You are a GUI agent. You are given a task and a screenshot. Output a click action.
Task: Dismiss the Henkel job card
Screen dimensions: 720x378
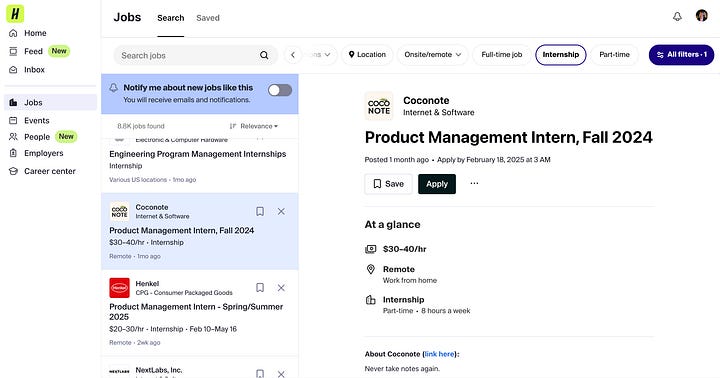(281, 288)
